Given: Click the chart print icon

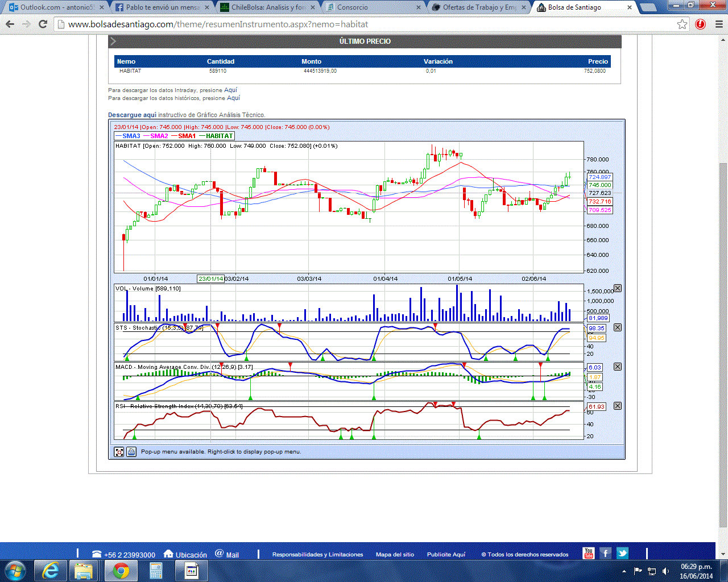Looking at the screenshot, I should pyautogui.click(x=131, y=452).
